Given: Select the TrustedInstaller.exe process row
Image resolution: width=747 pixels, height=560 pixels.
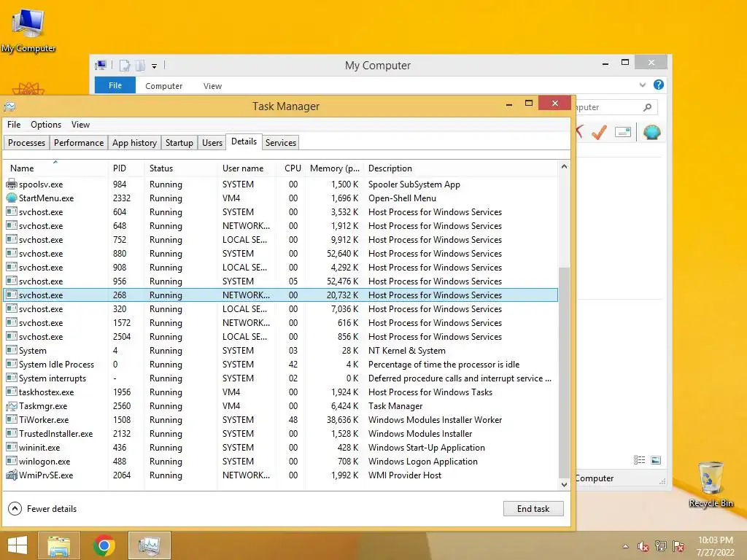Looking at the screenshot, I should tap(281, 433).
